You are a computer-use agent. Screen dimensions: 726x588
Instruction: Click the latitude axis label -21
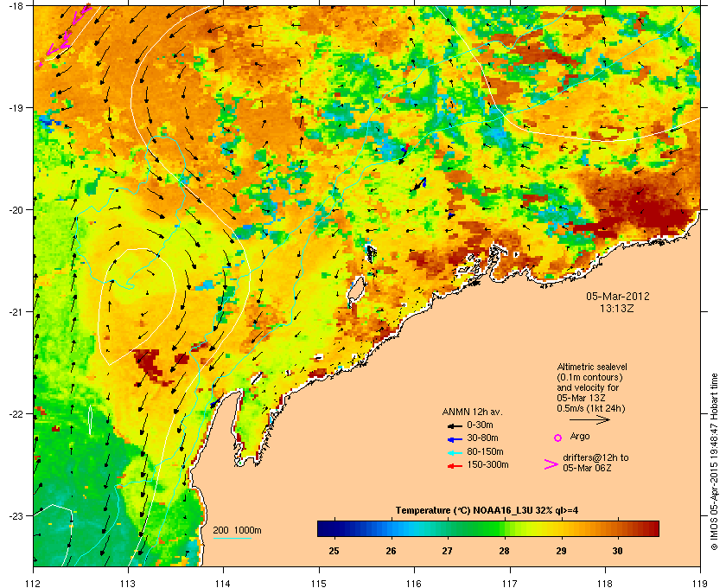[16, 311]
